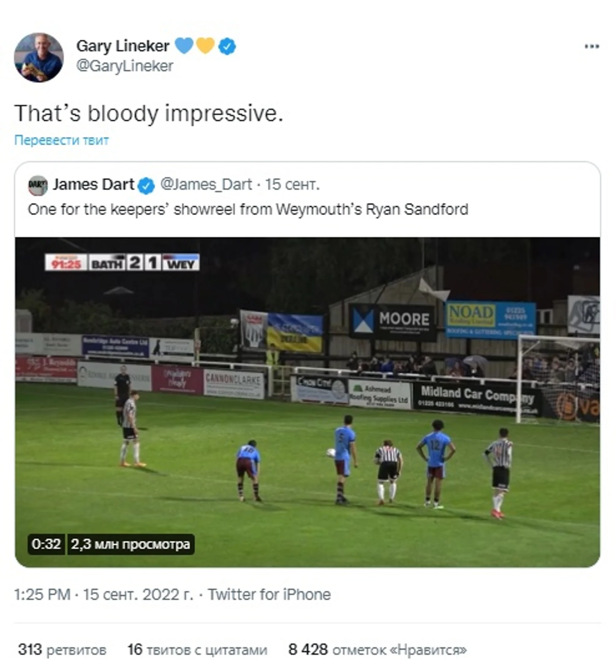Click the quoted tweet date "15 сент."
This screenshot has width=616, height=672.
pyautogui.click(x=292, y=184)
